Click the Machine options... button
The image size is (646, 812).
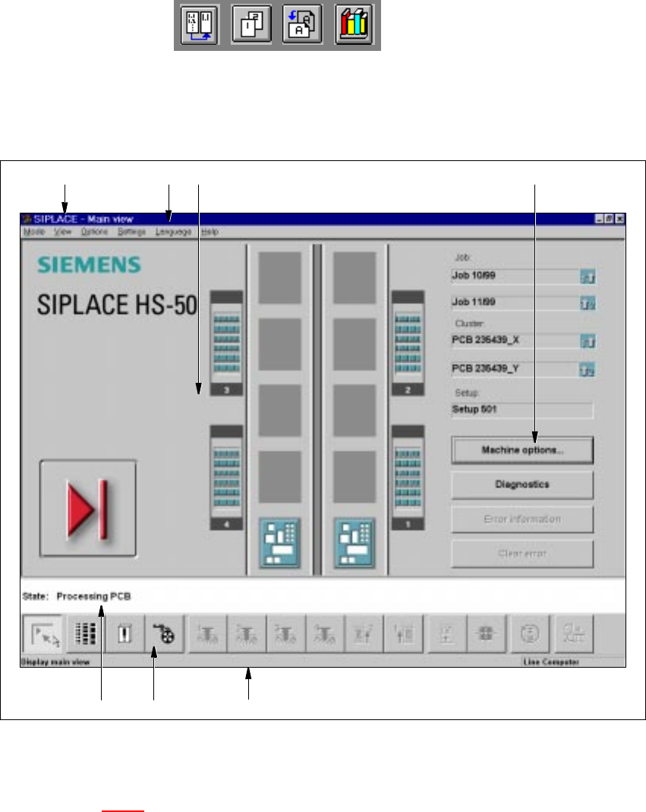522,450
